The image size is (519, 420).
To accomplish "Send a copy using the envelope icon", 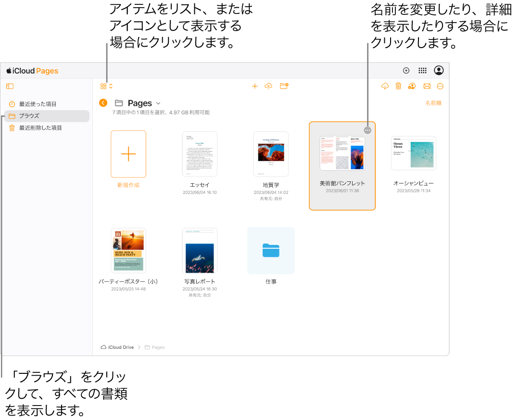I will [427, 87].
